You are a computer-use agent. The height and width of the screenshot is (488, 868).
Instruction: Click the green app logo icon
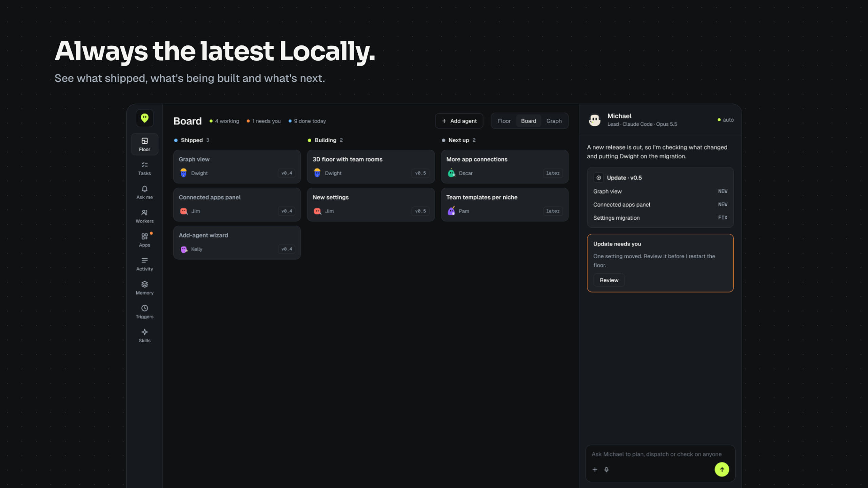tap(144, 118)
